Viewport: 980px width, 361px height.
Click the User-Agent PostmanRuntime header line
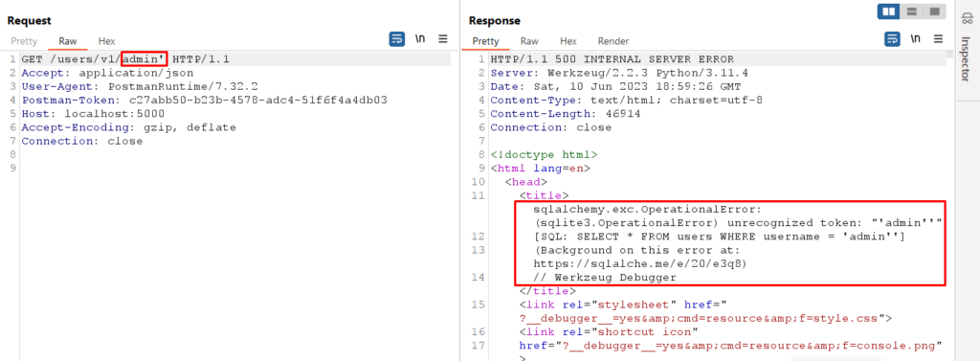pos(140,86)
